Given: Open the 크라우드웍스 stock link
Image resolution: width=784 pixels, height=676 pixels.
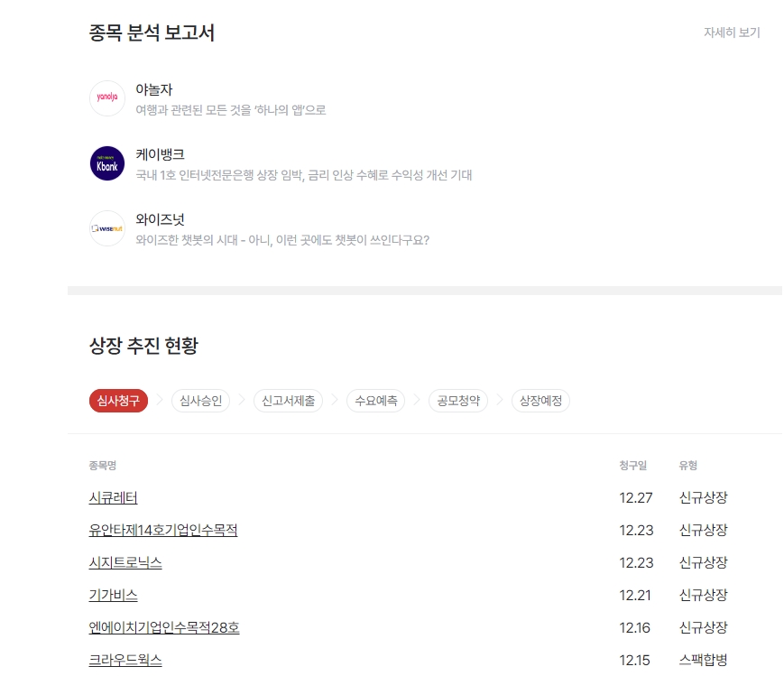Looking at the screenshot, I should (125, 661).
